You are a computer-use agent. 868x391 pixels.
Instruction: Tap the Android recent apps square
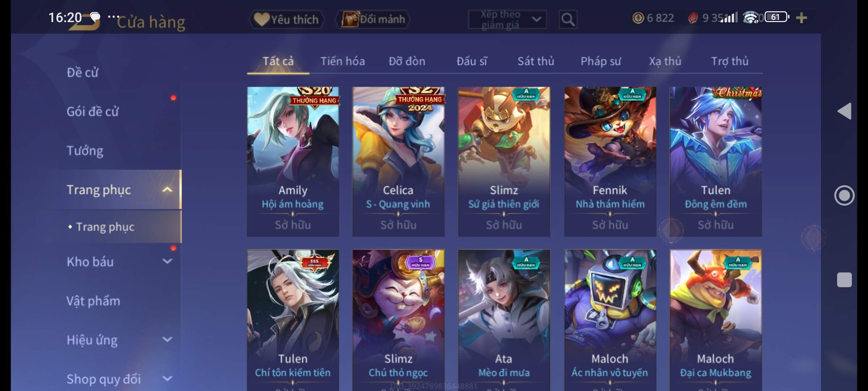[x=844, y=280]
